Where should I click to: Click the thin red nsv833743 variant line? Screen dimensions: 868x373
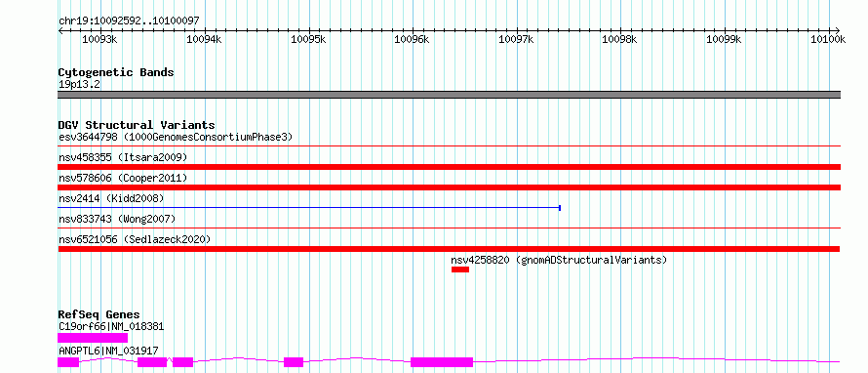[449, 228]
